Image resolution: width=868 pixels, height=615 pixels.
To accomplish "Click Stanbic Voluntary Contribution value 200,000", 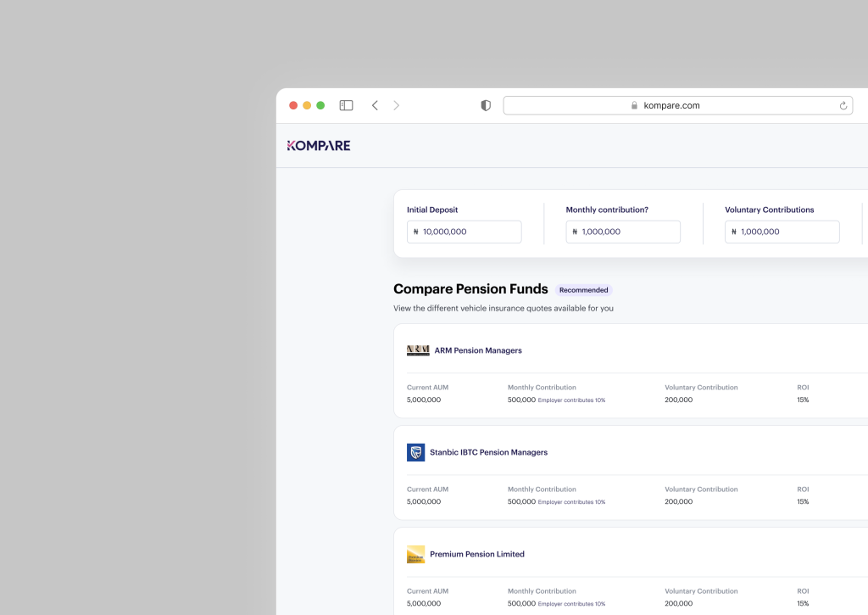I will click(x=679, y=501).
